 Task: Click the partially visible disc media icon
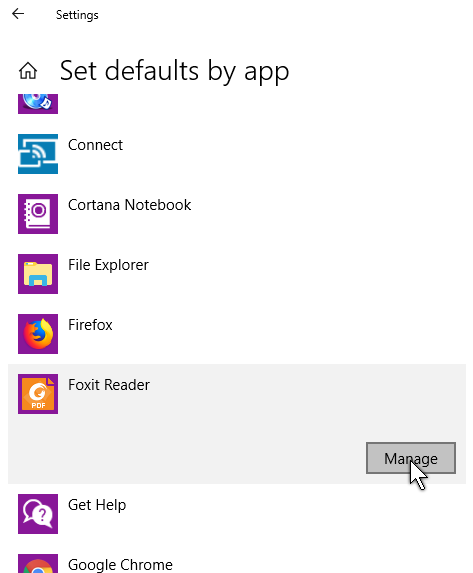pos(38,104)
